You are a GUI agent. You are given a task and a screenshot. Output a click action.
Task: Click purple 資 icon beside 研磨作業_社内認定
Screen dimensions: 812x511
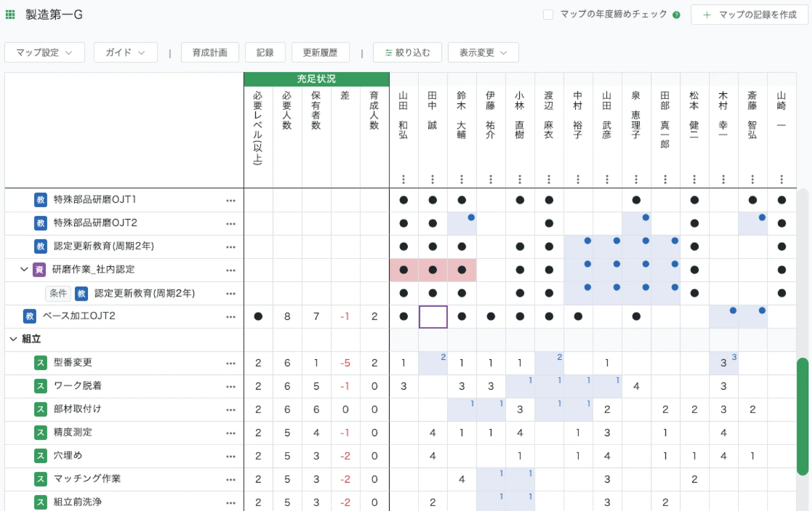tap(39, 270)
